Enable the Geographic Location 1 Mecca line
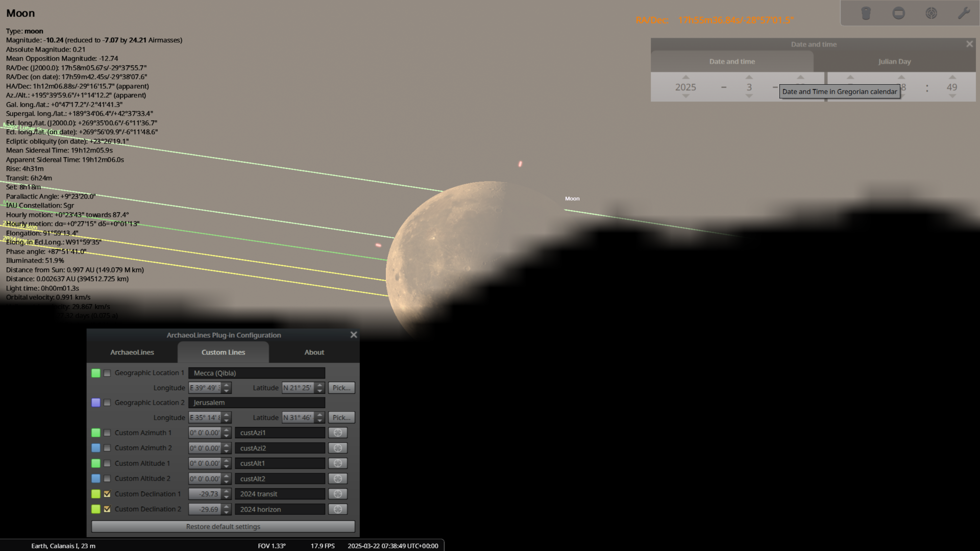 pyautogui.click(x=107, y=373)
